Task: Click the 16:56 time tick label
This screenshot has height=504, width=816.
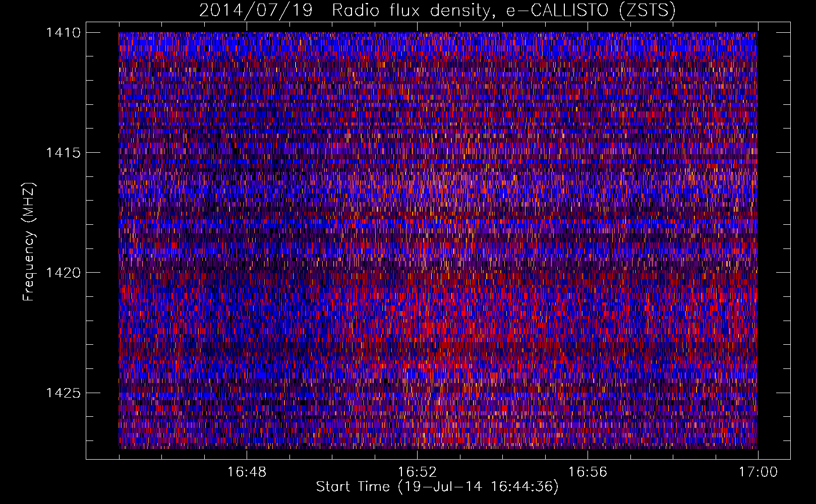Action: point(588,472)
